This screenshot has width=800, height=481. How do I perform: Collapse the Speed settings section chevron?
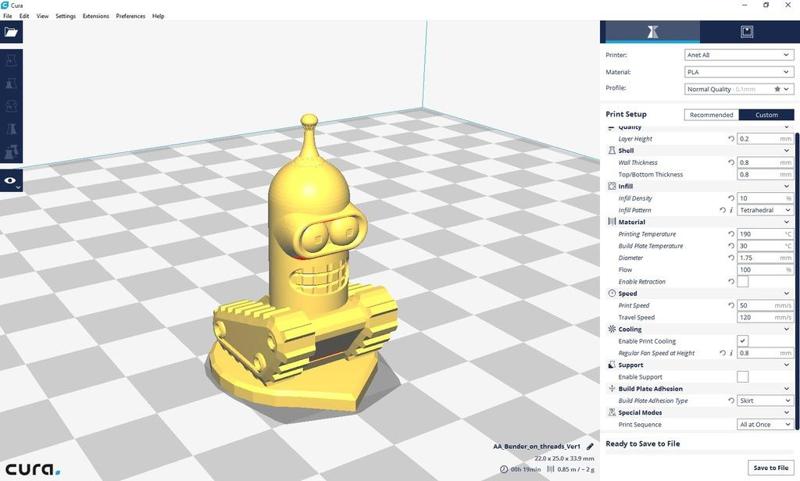point(786,293)
